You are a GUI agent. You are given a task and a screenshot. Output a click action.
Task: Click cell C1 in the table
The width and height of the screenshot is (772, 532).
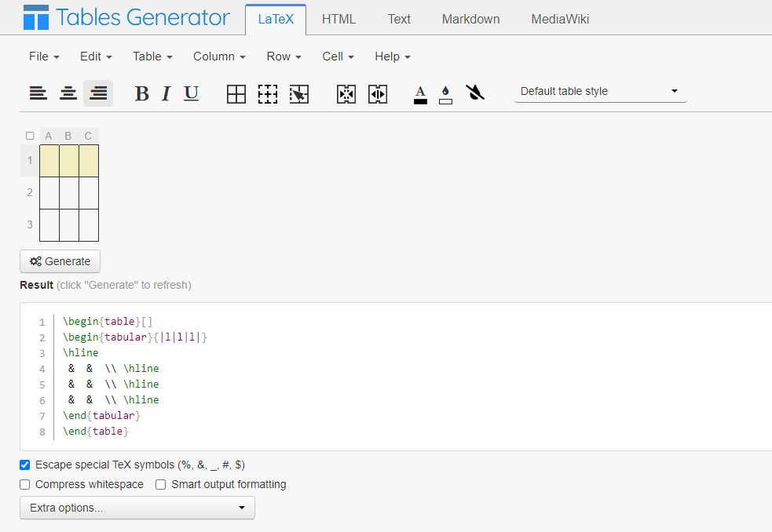click(89, 160)
